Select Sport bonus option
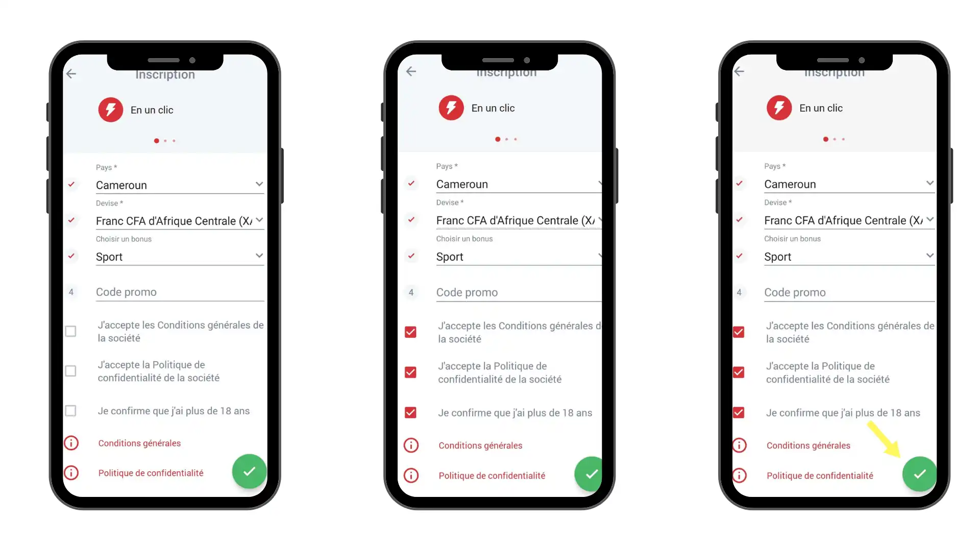The height and width of the screenshot is (551, 980). click(x=178, y=256)
